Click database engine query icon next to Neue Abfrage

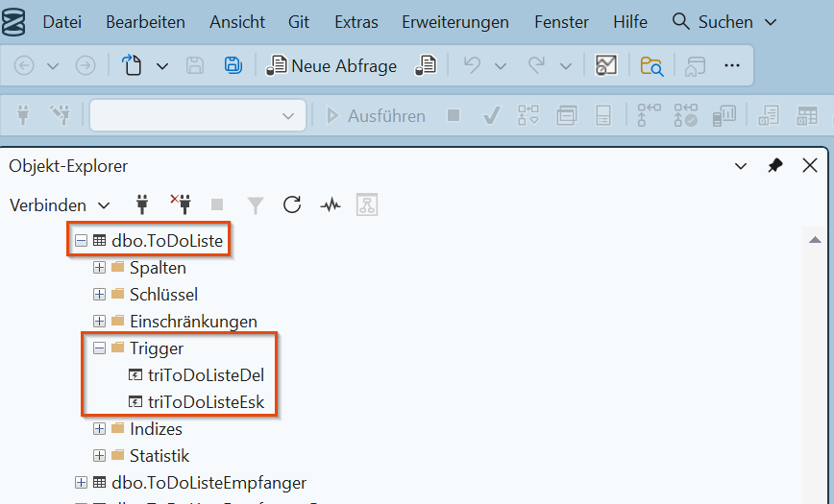426,66
